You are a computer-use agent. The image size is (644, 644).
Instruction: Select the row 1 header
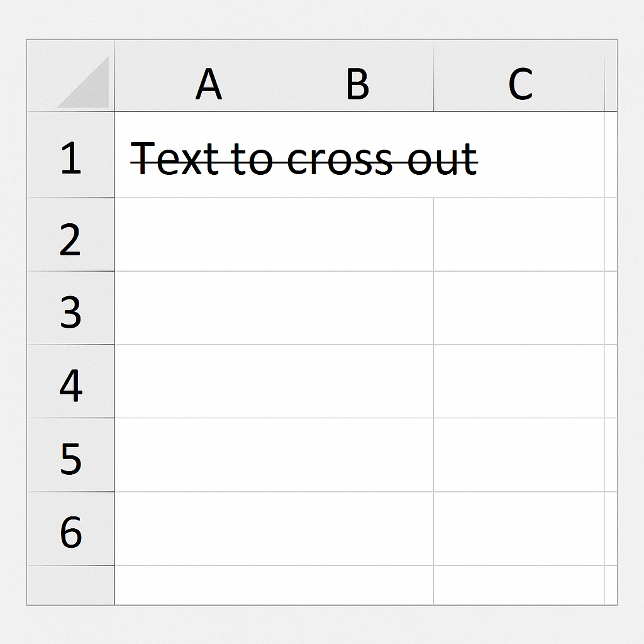click(x=70, y=156)
